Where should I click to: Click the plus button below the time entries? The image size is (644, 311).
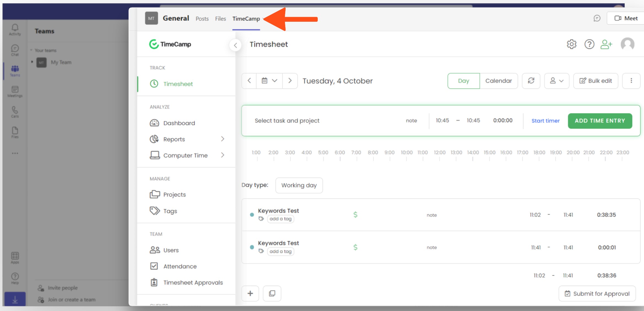point(250,293)
